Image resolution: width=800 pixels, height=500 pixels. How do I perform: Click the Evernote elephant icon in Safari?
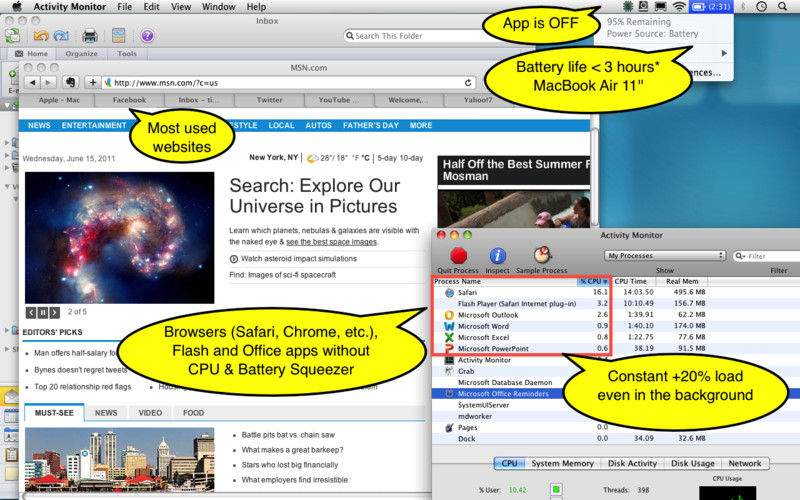click(70, 82)
